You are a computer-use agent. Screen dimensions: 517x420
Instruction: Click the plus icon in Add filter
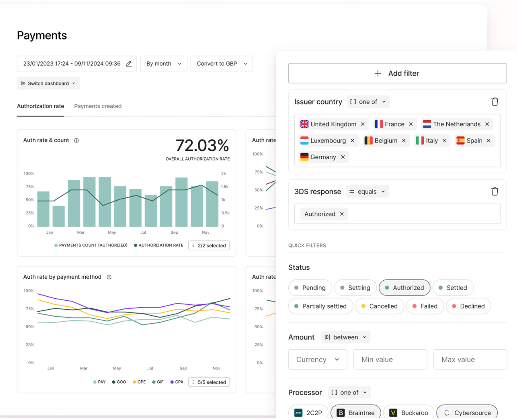tap(378, 74)
